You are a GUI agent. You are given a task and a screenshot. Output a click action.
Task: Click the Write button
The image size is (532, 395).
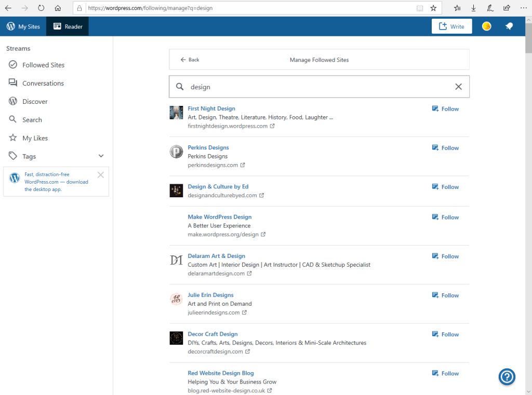coord(451,26)
